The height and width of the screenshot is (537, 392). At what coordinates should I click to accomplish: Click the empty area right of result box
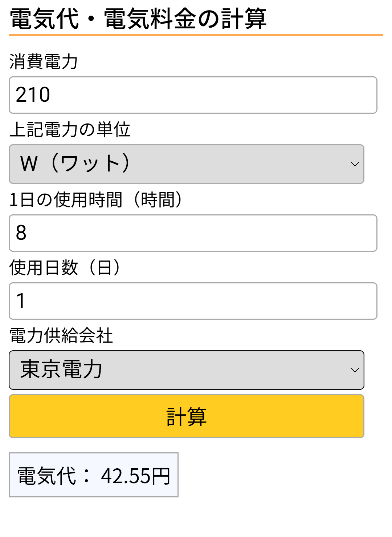coord(283,475)
